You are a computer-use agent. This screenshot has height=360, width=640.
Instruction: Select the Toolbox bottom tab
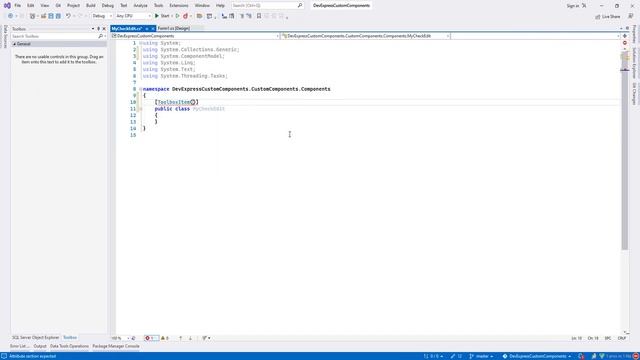[x=70, y=338]
